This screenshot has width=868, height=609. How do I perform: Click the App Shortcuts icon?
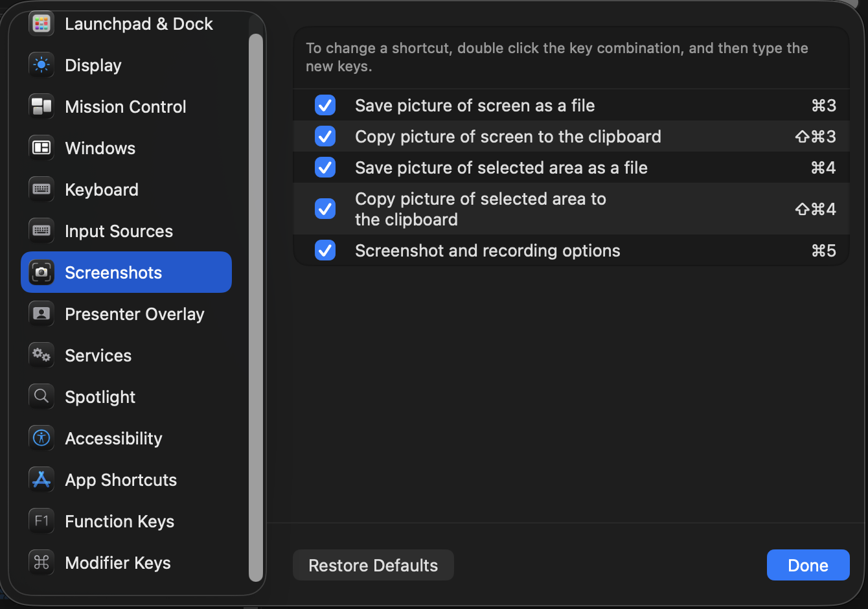[41, 480]
